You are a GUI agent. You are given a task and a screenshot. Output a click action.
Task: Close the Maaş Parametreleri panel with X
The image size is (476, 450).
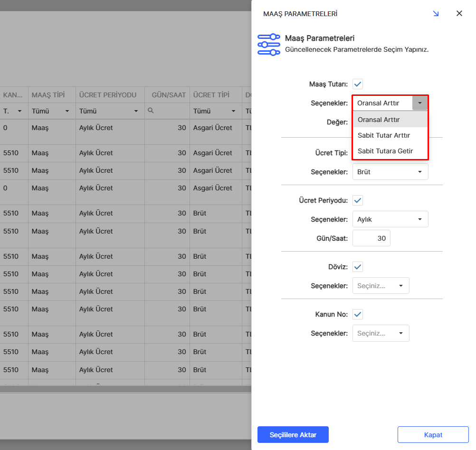click(x=459, y=14)
